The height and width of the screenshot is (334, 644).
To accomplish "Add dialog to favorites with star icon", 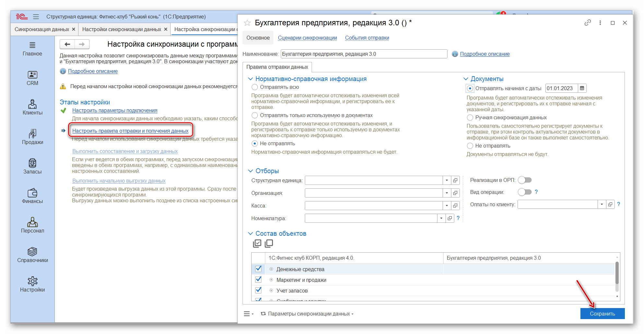I will coord(247,23).
